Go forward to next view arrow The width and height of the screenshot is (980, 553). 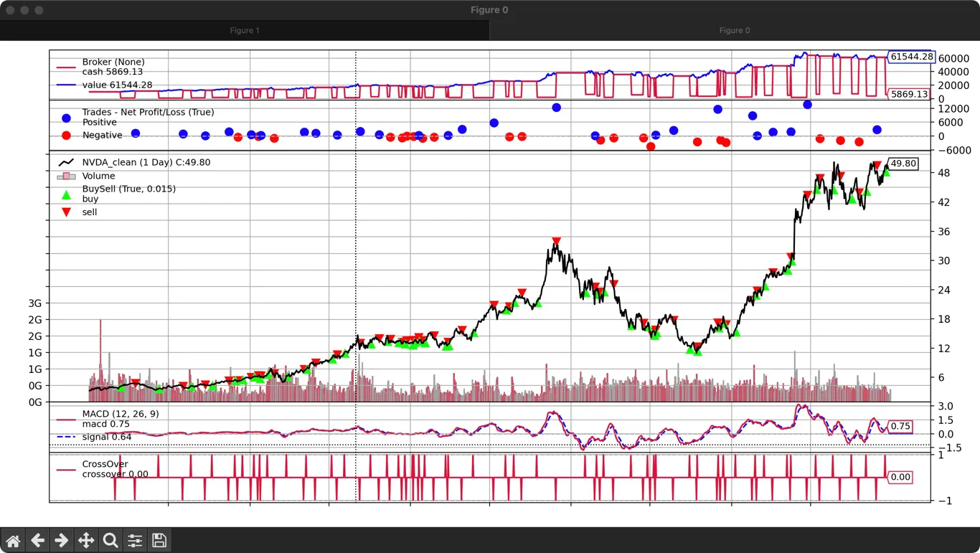point(62,540)
